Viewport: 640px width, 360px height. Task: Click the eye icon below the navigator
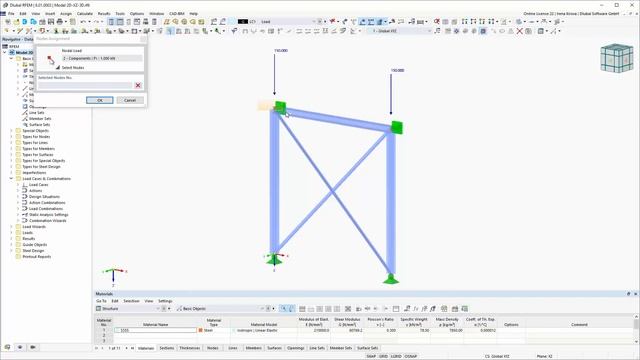coord(20,347)
